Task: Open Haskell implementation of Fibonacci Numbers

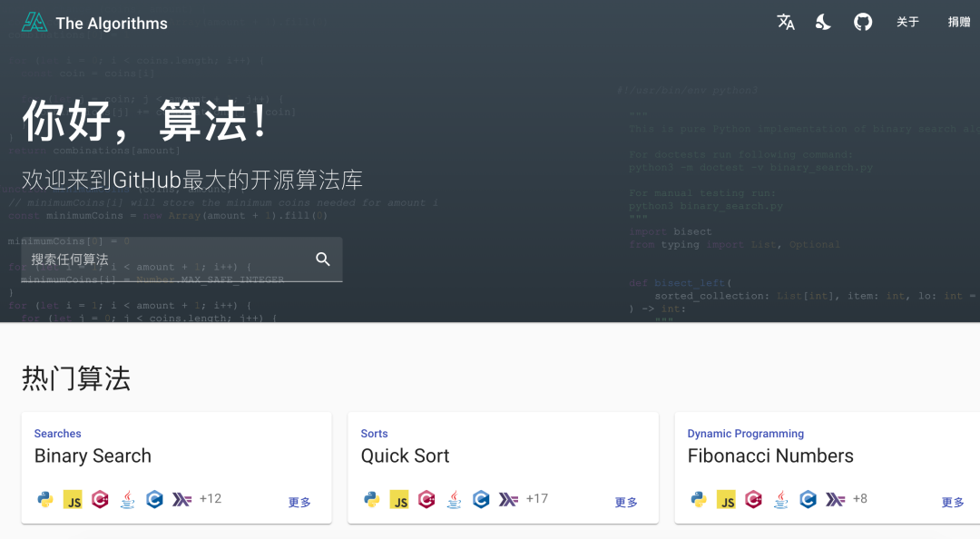Action: 836,499
